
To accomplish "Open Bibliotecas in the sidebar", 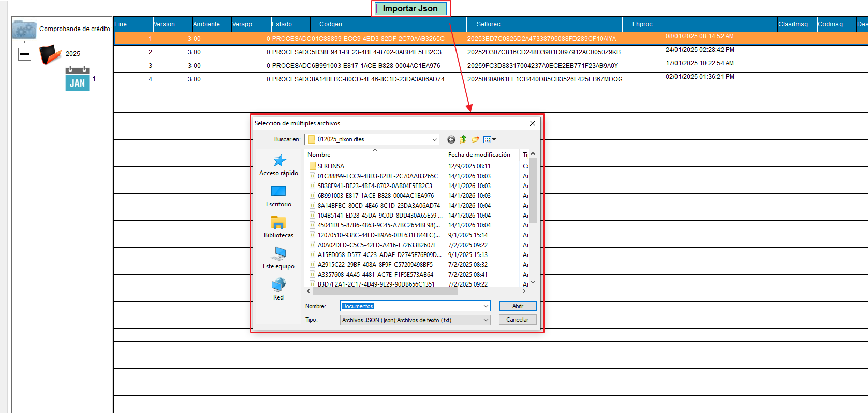I will point(278,227).
